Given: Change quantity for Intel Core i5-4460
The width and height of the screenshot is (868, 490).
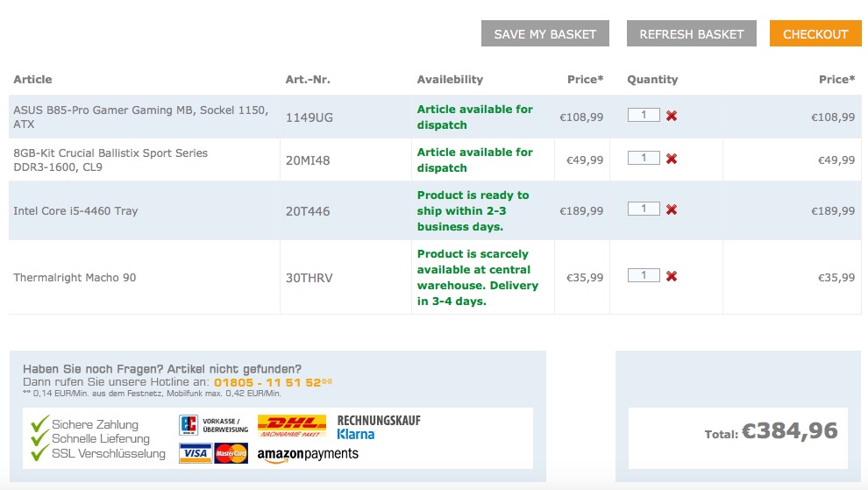Looking at the screenshot, I should (644, 209).
